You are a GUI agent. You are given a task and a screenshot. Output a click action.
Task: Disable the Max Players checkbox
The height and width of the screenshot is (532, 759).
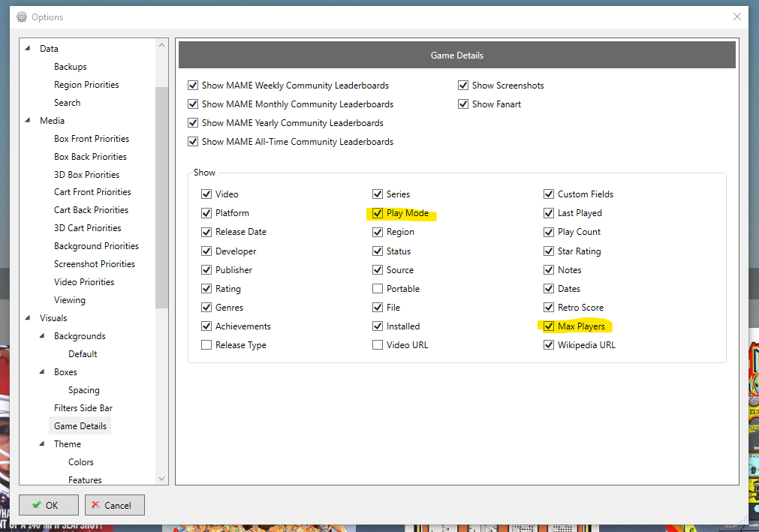pyautogui.click(x=549, y=326)
